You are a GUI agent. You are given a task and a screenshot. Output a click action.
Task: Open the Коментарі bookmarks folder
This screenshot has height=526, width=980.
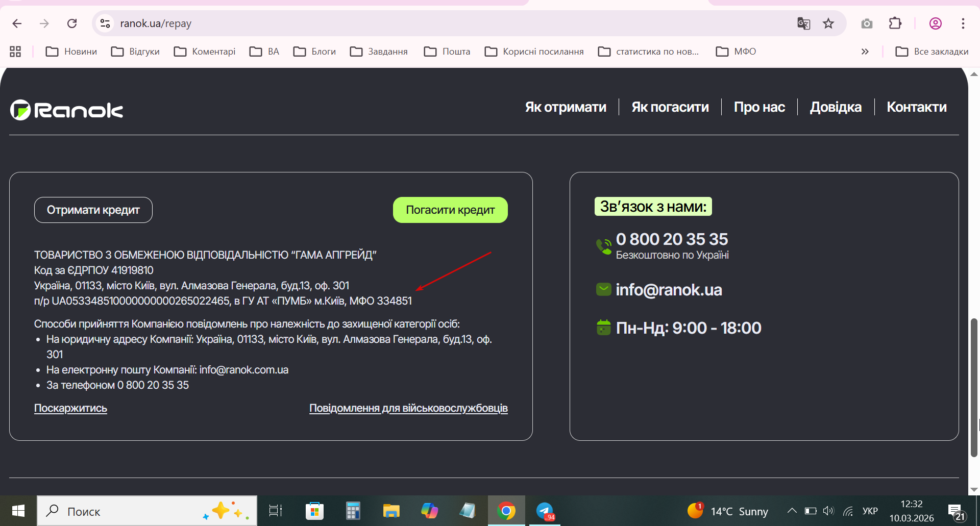point(205,52)
